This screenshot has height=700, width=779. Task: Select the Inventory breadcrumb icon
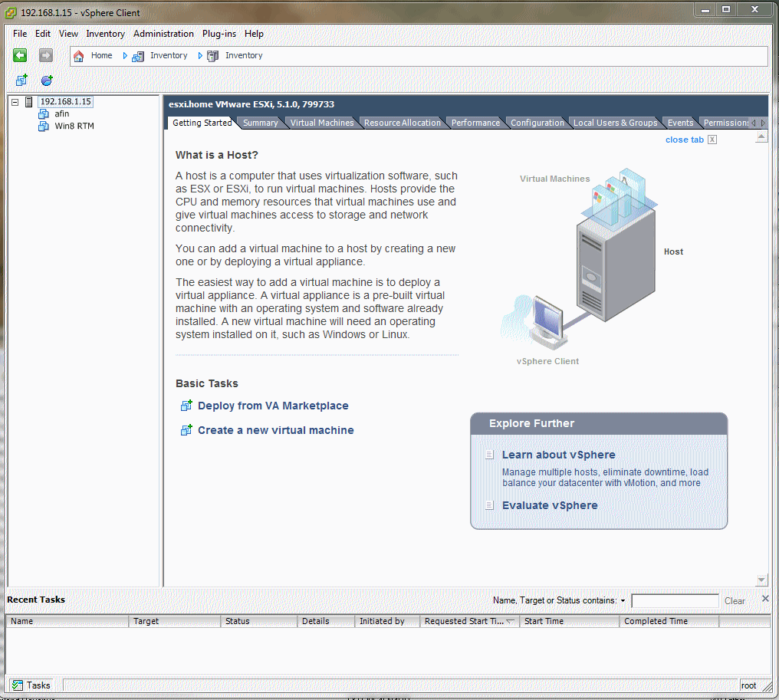pos(137,55)
